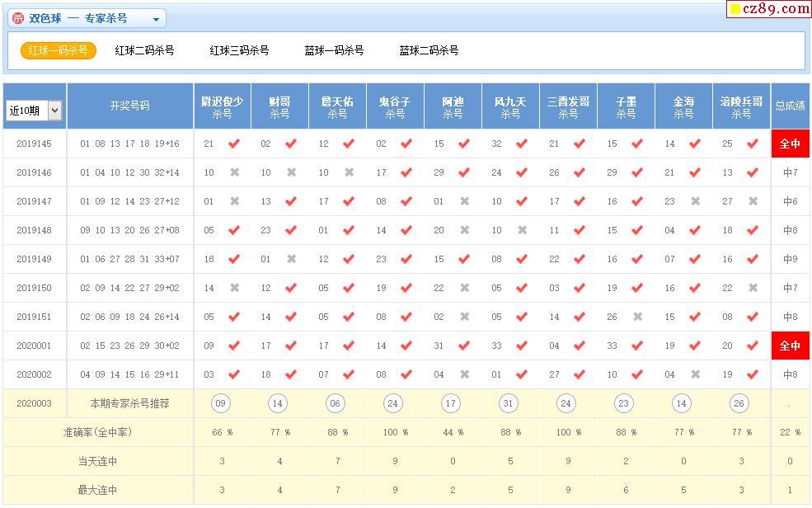
Task: Click the 涪陵兵哥 expert header
Action: [741, 106]
